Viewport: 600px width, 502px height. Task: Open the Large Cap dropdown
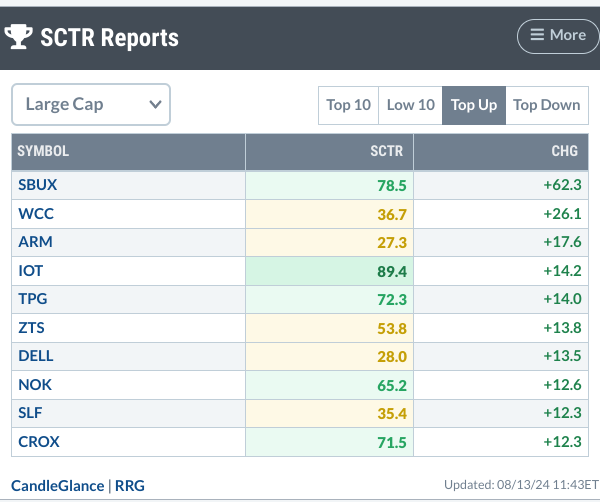pyautogui.click(x=91, y=104)
